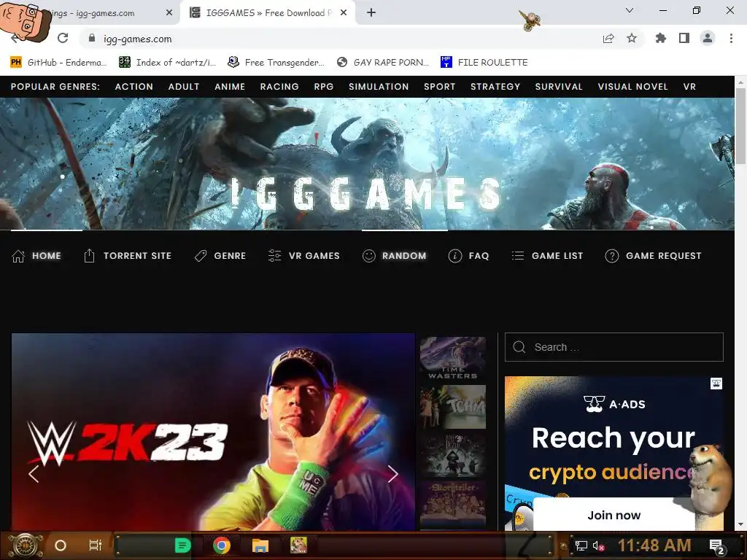Viewport: 747px width, 560px height.
Task: Open network status tray icon
Action: (x=581, y=545)
